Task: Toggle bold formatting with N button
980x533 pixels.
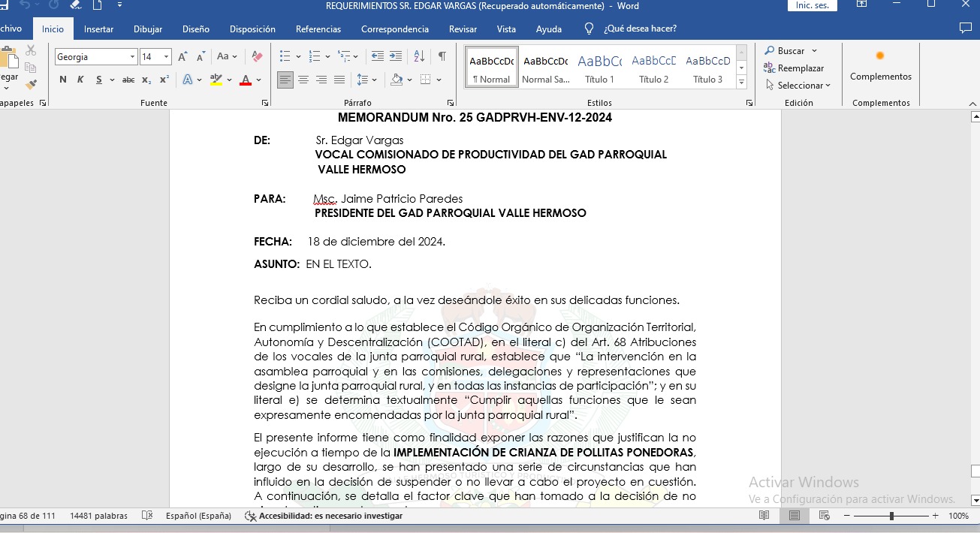Action: pyautogui.click(x=62, y=80)
